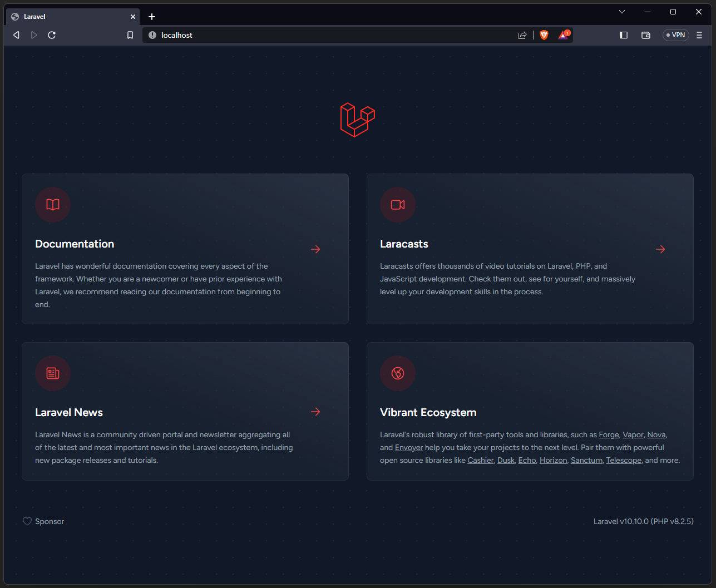Open the tab search chevron
Screen dimensions: 716x588
point(621,12)
